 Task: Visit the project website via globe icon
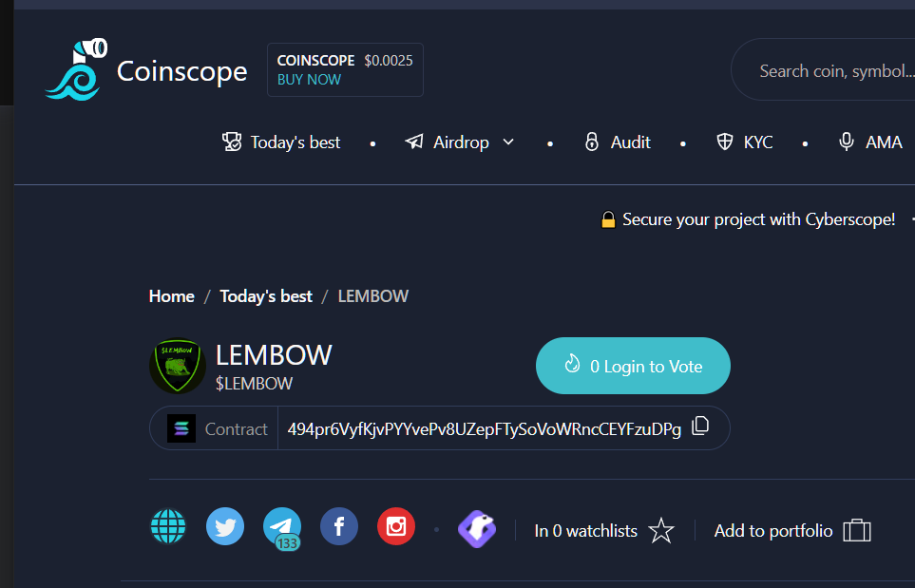point(168,527)
